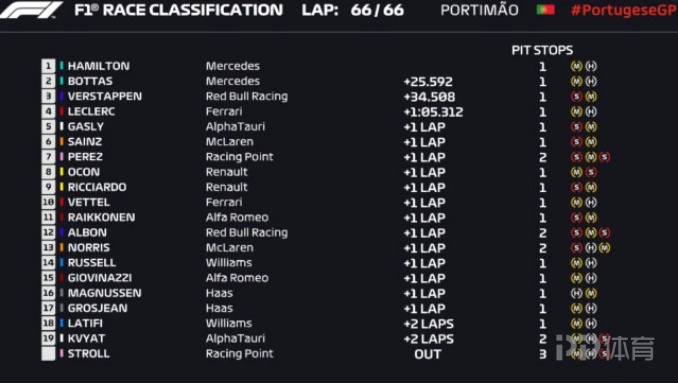Screen dimensions: 678x384
Task: Click Perez's third tyre icon (soft)
Action: 605,157
